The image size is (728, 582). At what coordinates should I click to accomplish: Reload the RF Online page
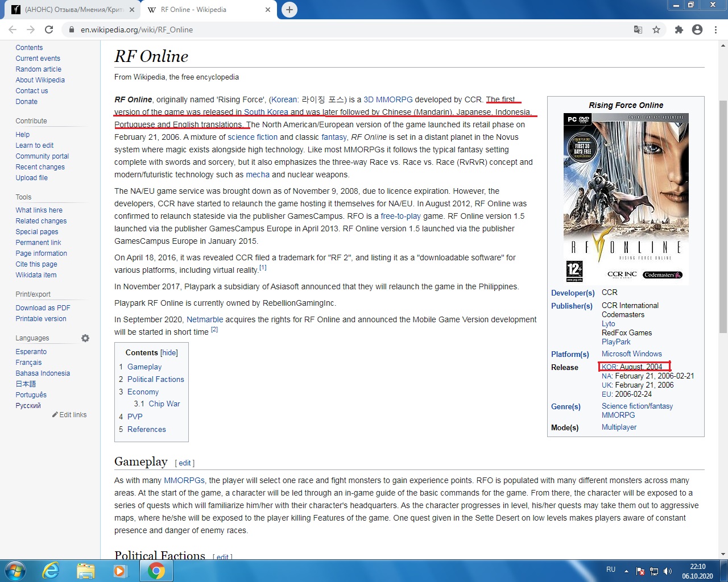[49, 30]
